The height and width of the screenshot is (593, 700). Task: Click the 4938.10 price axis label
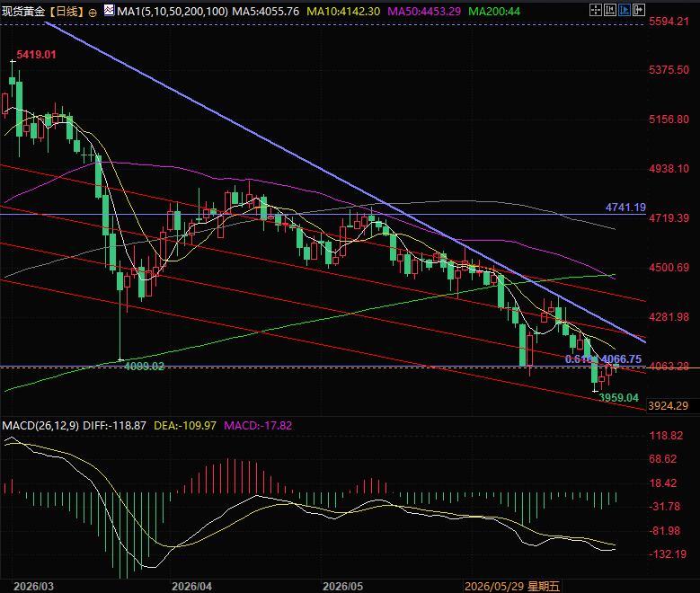point(669,168)
